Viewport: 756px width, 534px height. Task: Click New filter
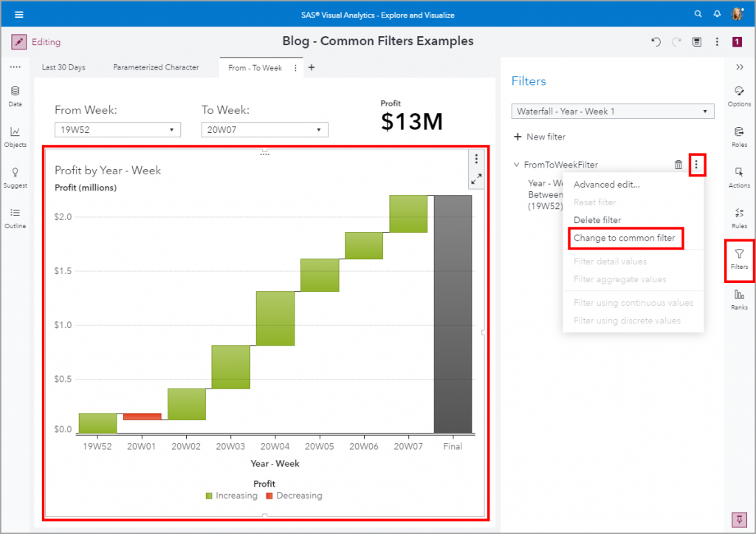[x=541, y=137]
